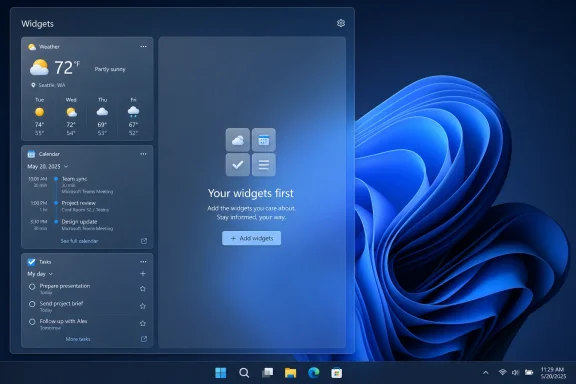Mark Send project brief as complete
The image size is (576, 384).
[32, 304]
